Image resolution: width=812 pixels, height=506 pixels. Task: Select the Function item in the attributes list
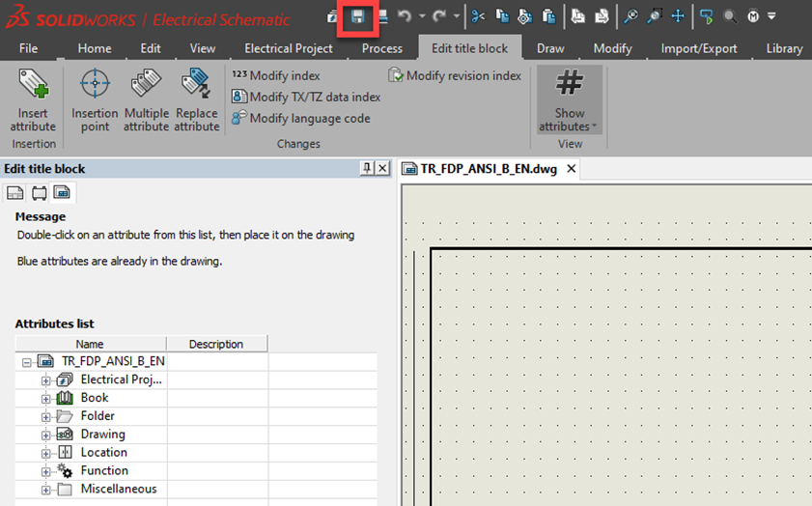[x=104, y=470]
